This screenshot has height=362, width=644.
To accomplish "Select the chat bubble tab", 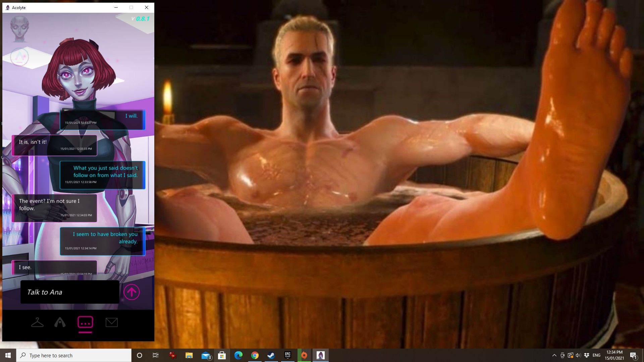I will 85,322.
